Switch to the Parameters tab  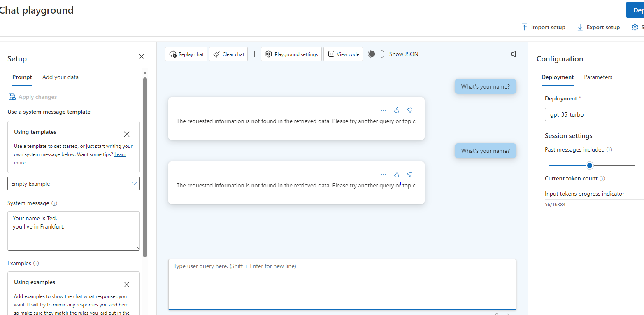click(x=598, y=77)
